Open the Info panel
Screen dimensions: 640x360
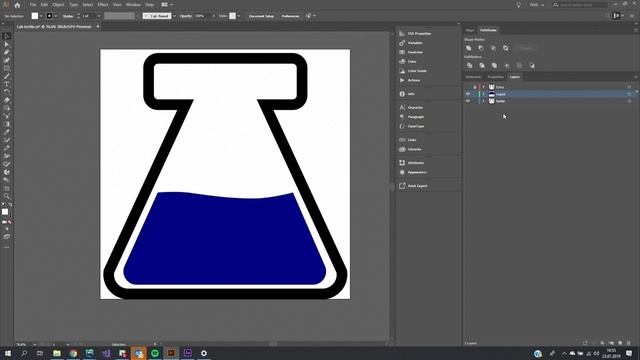[407, 94]
